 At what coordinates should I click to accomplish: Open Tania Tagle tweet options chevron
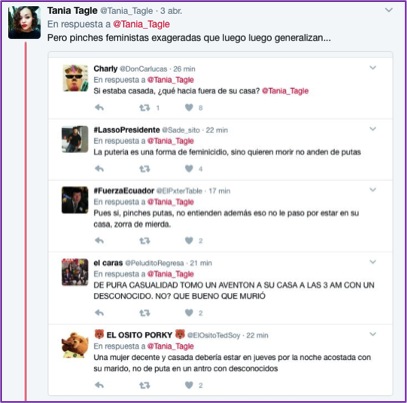coord(389,10)
